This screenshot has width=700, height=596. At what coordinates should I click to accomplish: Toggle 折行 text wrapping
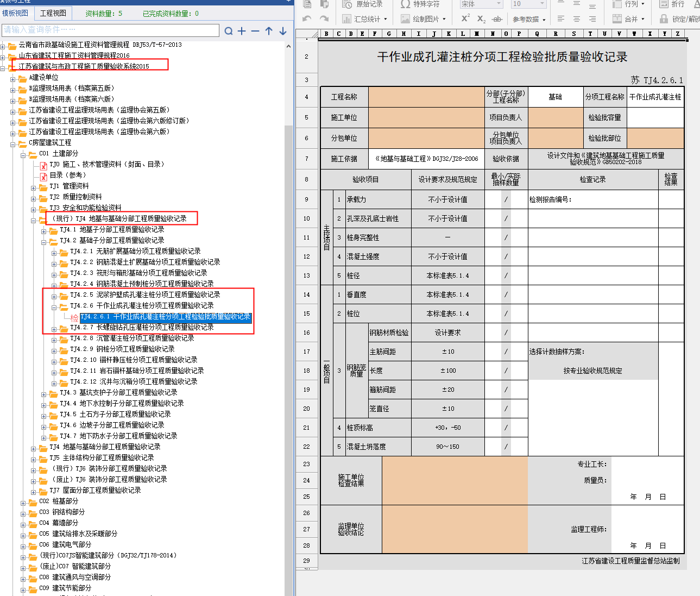click(x=672, y=4)
